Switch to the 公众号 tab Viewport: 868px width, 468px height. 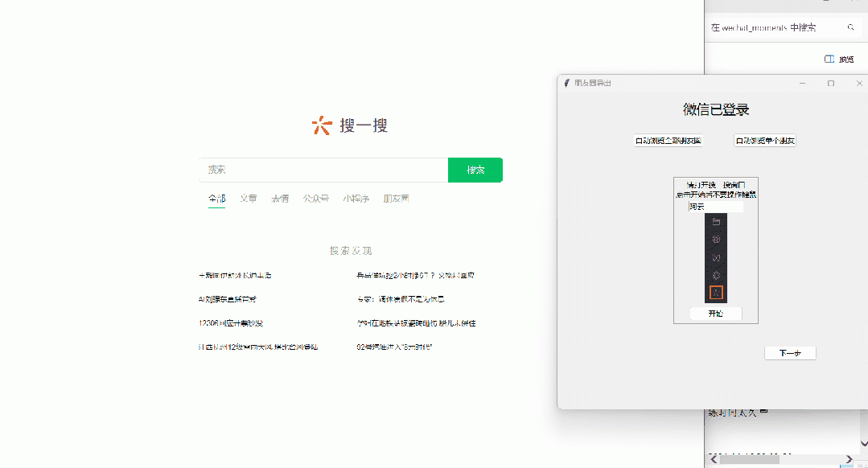point(316,198)
